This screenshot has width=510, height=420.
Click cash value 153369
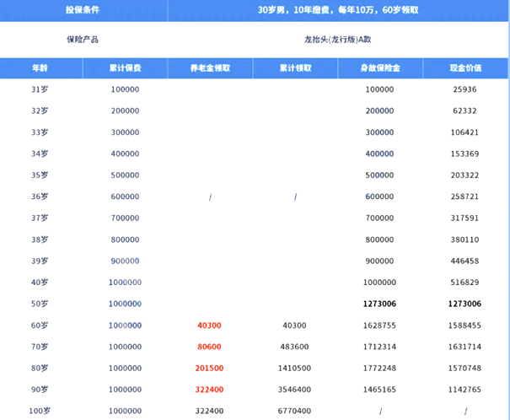(464, 153)
